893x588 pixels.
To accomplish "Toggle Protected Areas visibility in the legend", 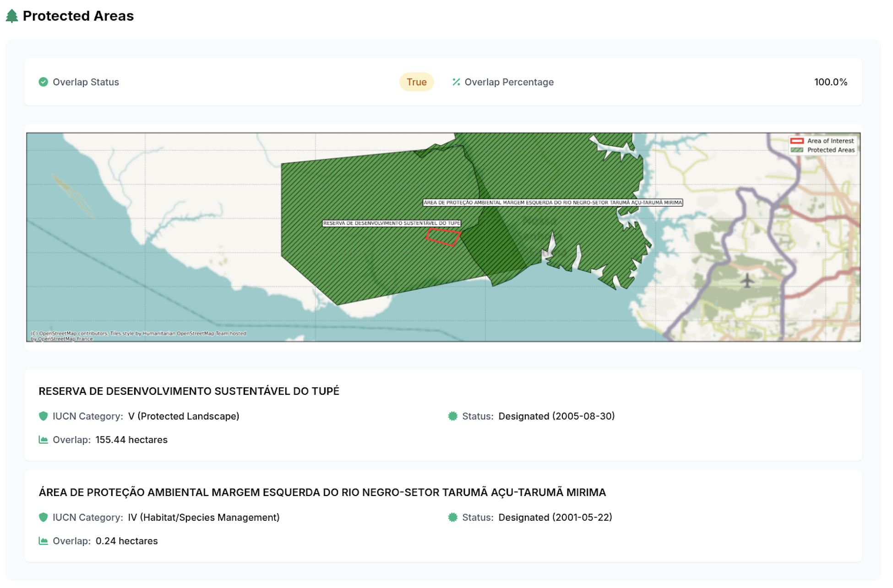I will [822, 150].
